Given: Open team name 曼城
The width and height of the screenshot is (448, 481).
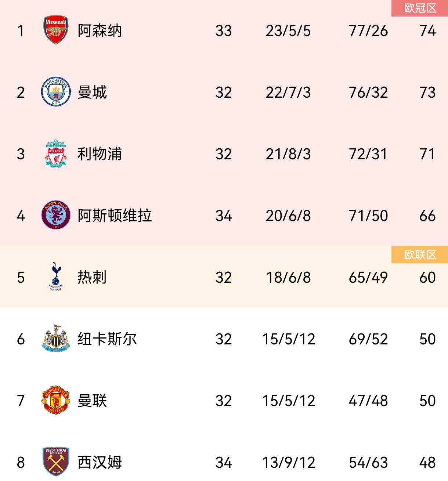Looking at the screenshot, I should (92, 93).
